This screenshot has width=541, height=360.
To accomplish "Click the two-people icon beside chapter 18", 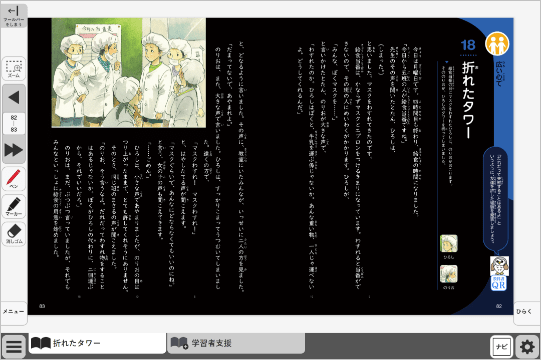I will click(x=497, y=44).
